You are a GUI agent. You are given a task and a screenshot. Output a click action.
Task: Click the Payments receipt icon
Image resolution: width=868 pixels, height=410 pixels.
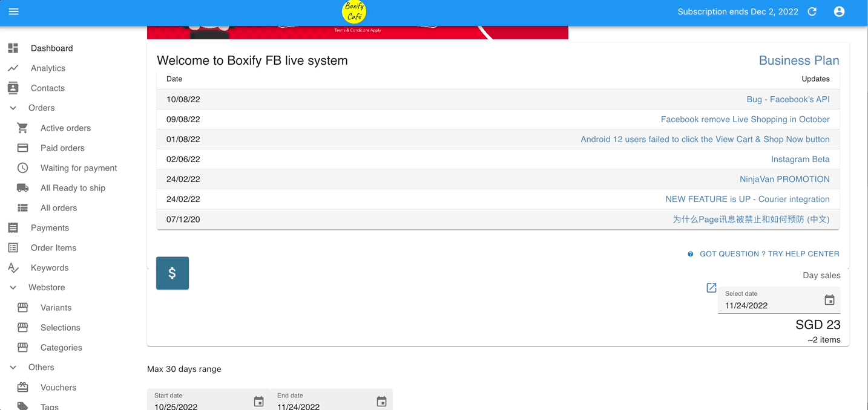pos(13,228)
